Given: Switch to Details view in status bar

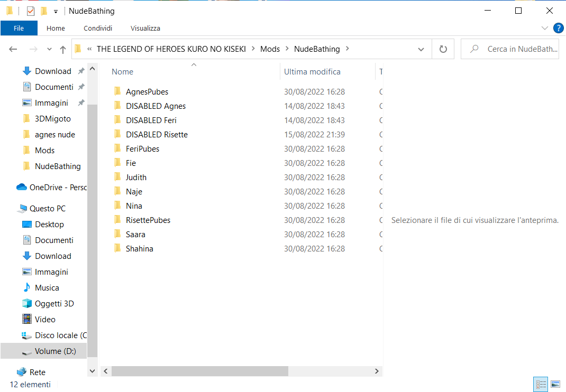Looking at the screenshot, I should click(541, 384).
